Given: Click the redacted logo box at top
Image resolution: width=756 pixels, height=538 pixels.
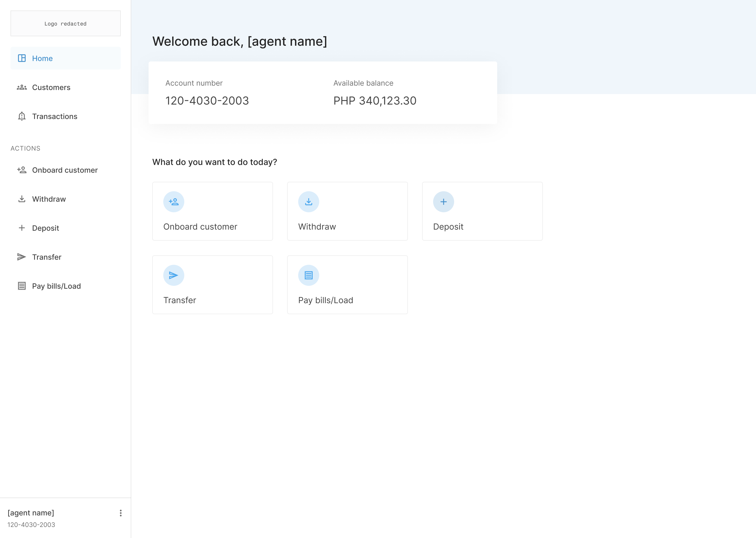Looking at the screenshot, I should [66, 24].
